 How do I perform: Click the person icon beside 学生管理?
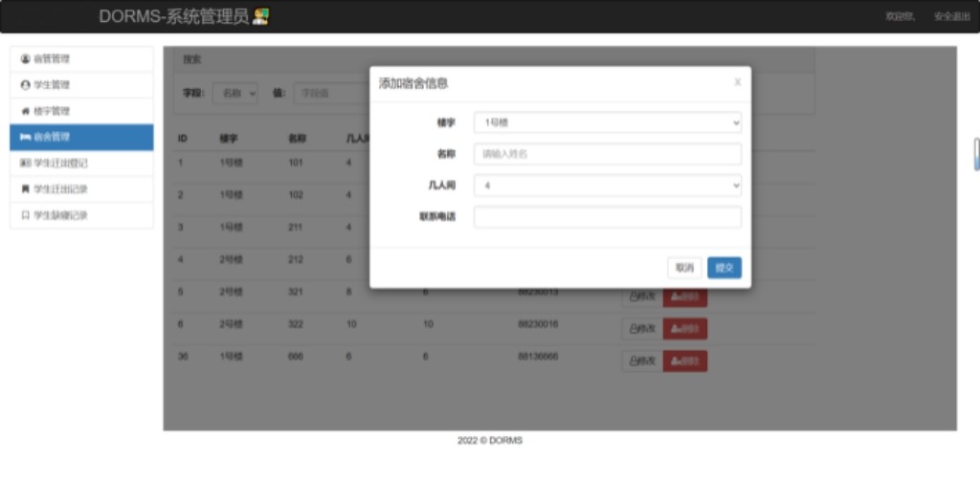(x=26, y=85)
